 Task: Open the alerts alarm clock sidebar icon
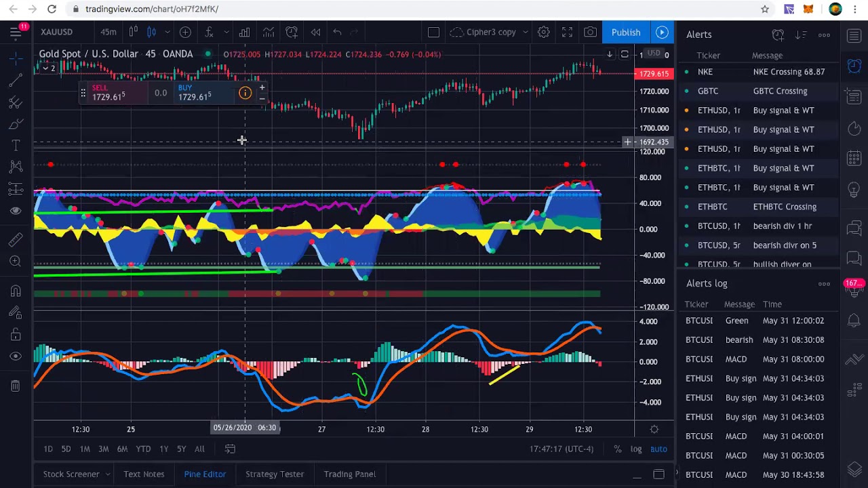tap(854, 66)
